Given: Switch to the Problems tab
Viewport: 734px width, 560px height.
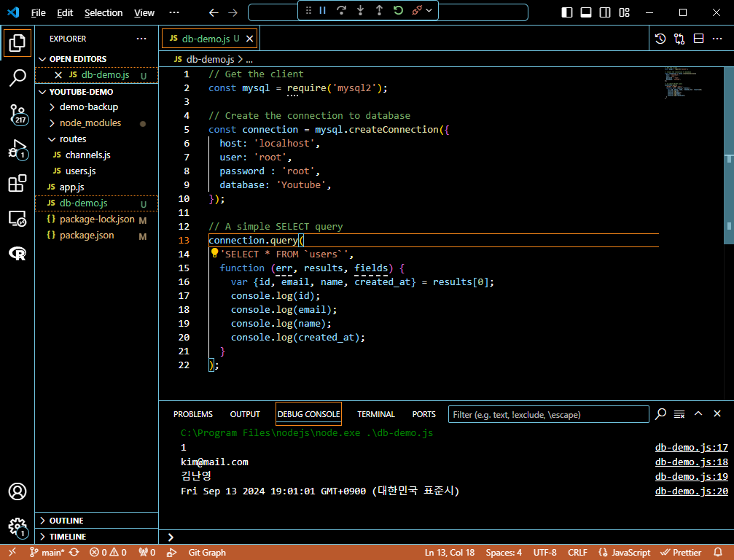Looking at the screenshot, I should tap(193, 414).
